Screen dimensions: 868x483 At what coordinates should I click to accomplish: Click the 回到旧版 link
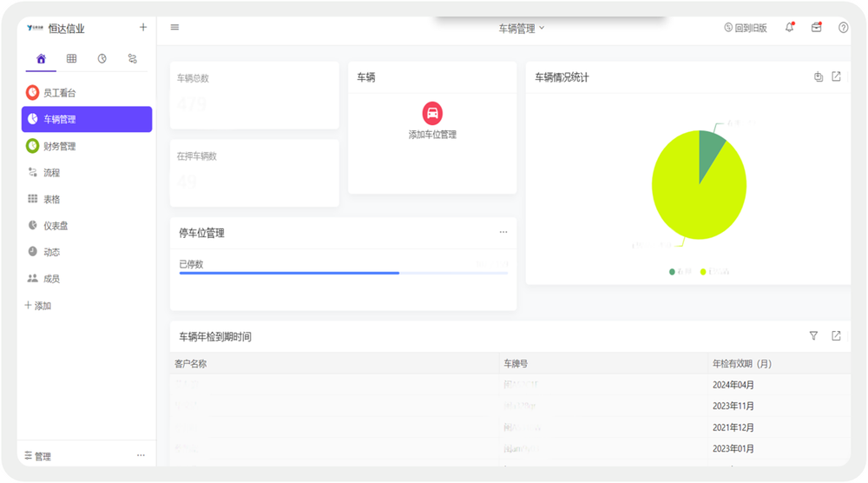745,28
